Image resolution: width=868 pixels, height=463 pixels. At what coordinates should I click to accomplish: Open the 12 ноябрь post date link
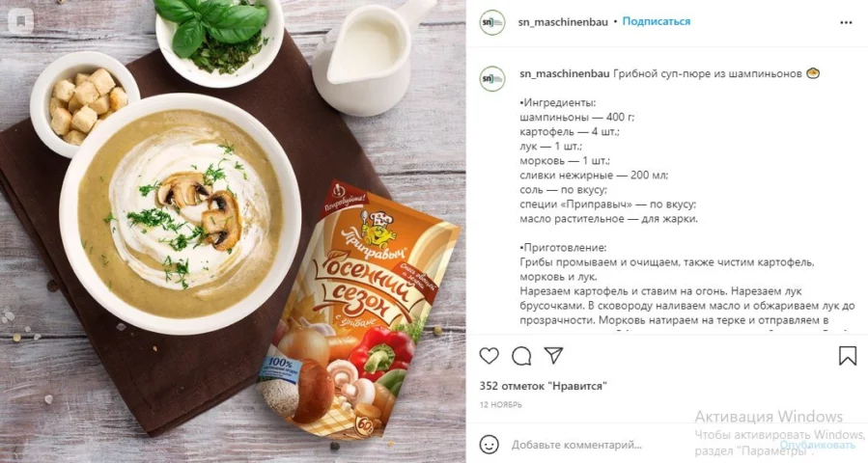coord(500,404)
